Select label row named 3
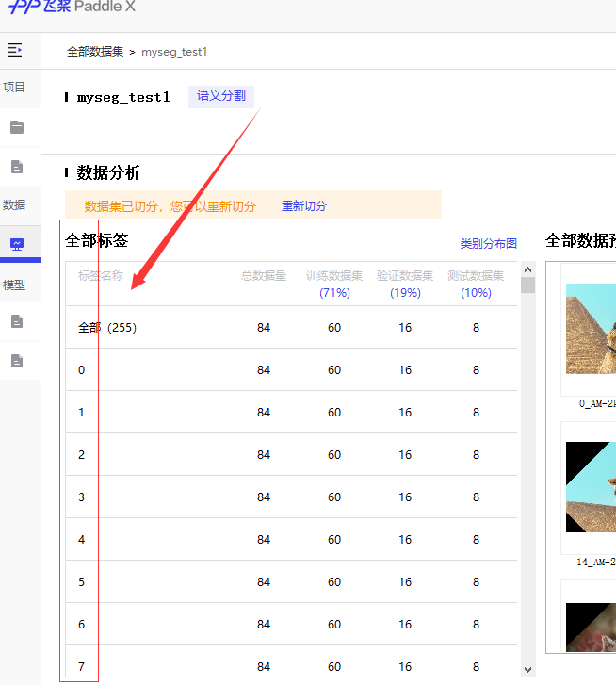 (291, 497)
